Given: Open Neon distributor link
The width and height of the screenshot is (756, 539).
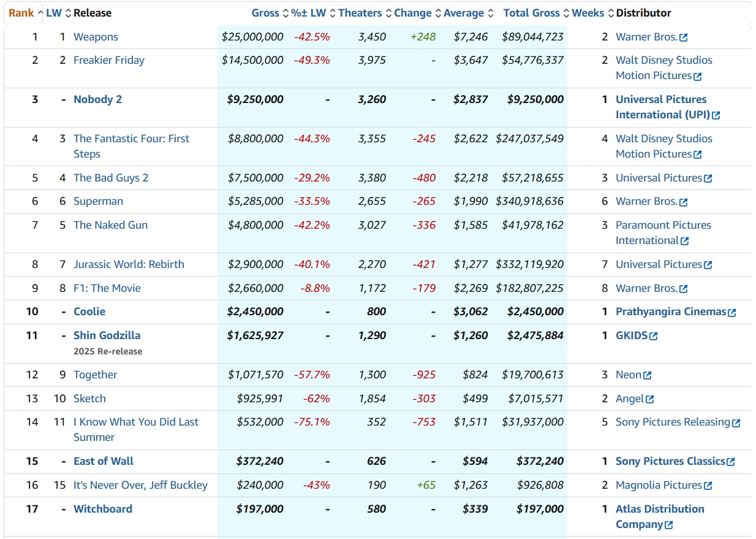Looking at the screenshot, I should pos(629,375).
